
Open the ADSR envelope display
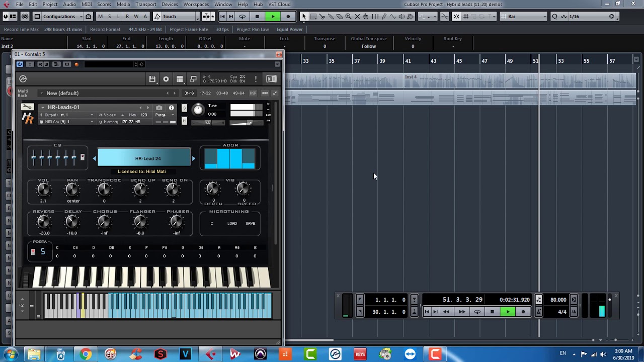(229, 159)
